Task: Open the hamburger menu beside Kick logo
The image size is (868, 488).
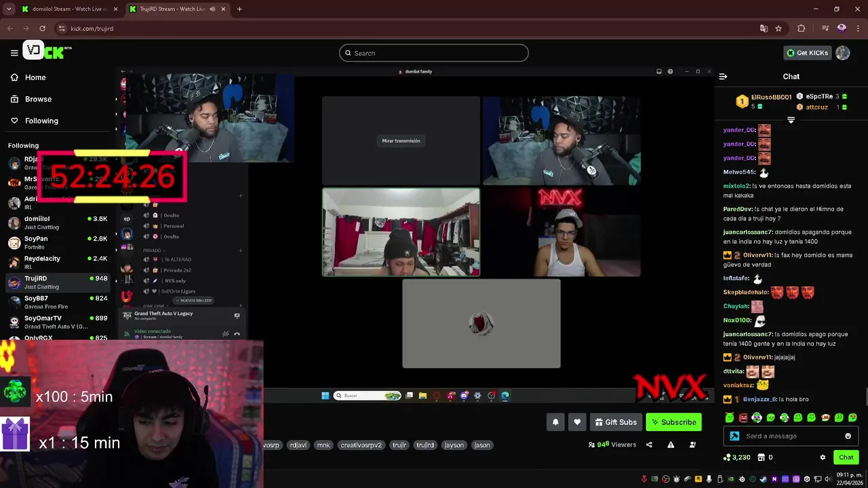Action: tap(14, 52)
